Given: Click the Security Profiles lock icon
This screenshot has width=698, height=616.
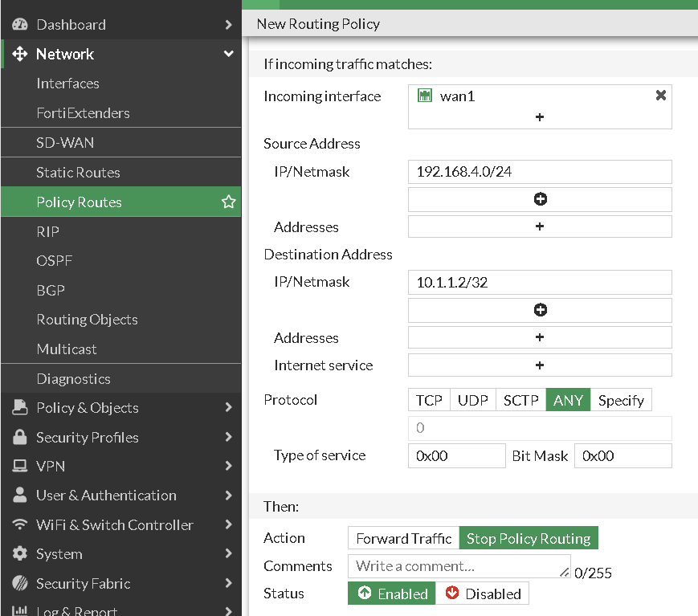Looking at the screenshot, I should [x=20, y=438].
